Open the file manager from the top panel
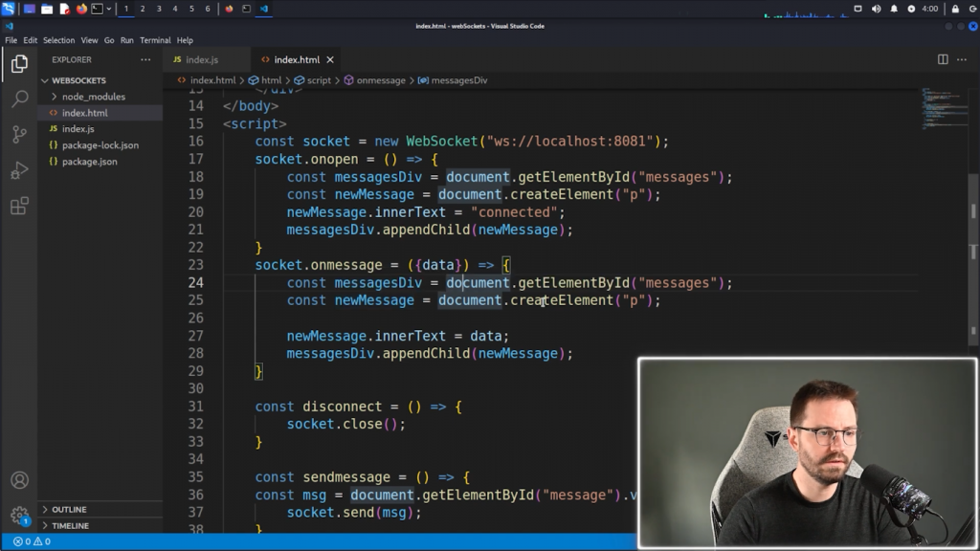Screen dimensions: 980x551 pos(47,9)
